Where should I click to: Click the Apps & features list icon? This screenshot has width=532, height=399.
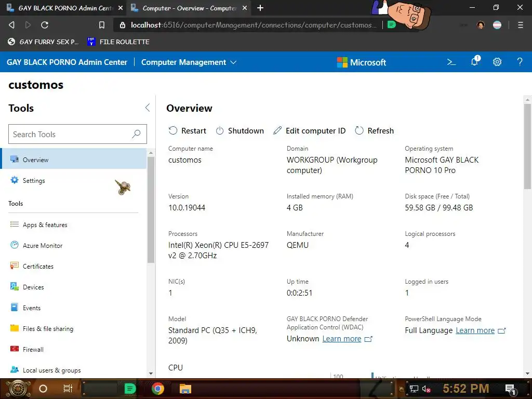14,224
